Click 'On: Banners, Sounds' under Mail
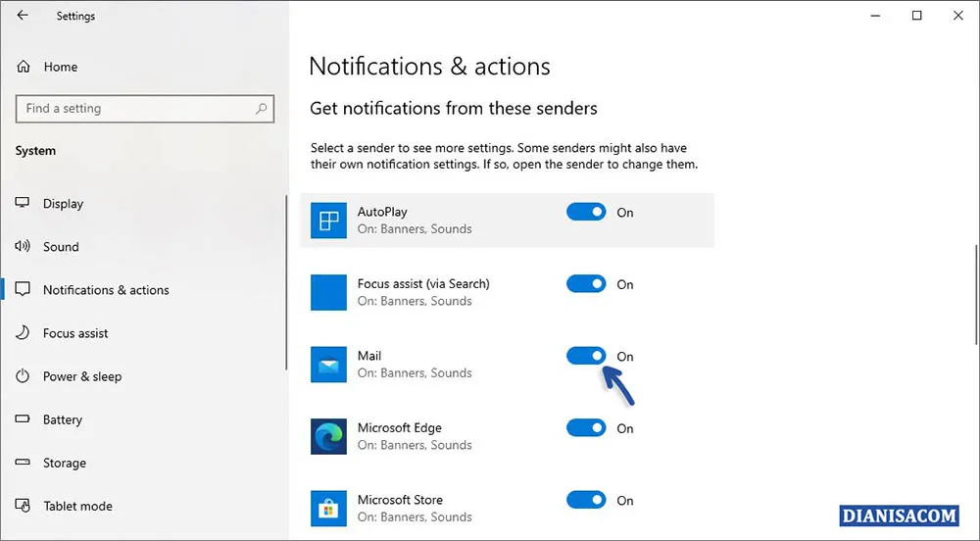 click(x=415, y=373)
